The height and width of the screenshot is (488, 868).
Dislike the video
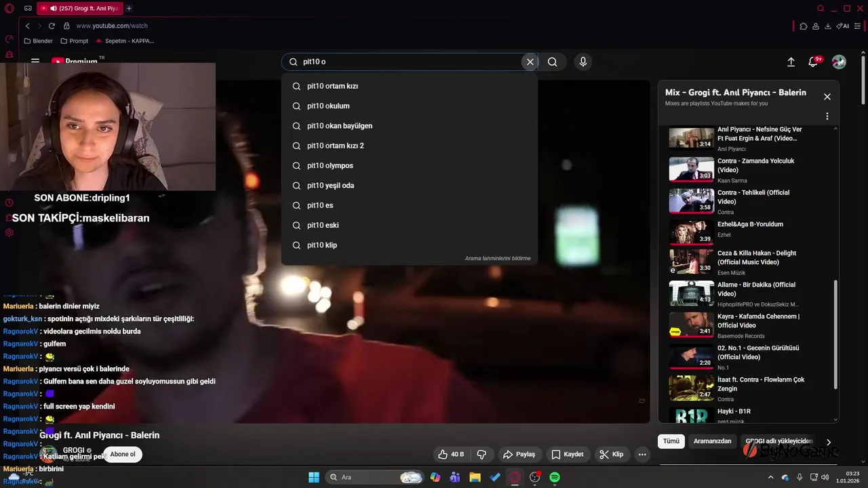pos(482,454)
